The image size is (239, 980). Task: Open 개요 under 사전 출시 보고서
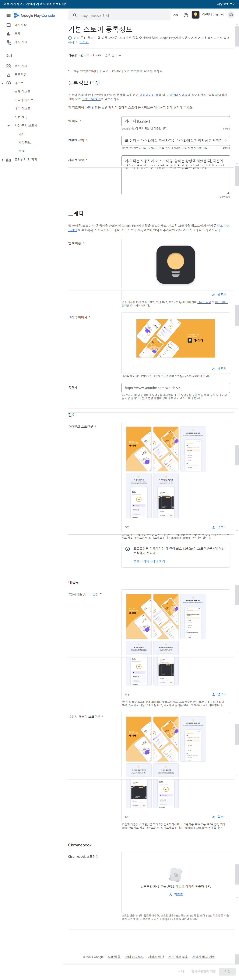22,134
